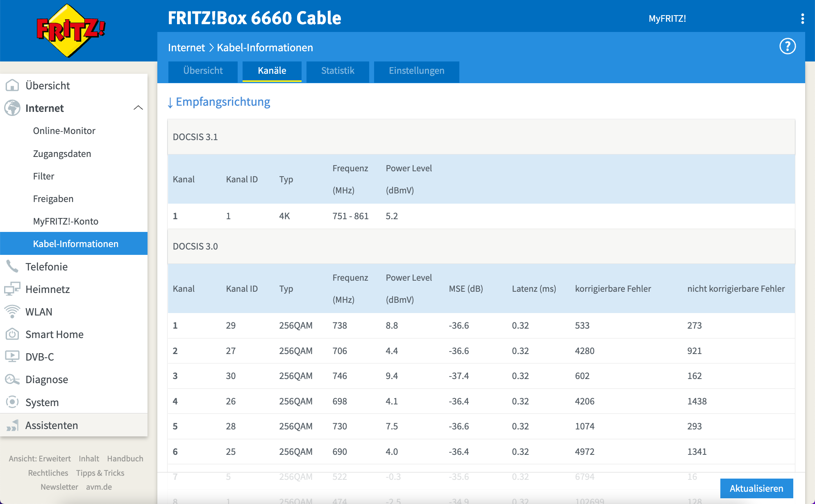Click the 751 - 861 frequency cell
The width and height of the screenshot is (815, 504).
[350, 216]
